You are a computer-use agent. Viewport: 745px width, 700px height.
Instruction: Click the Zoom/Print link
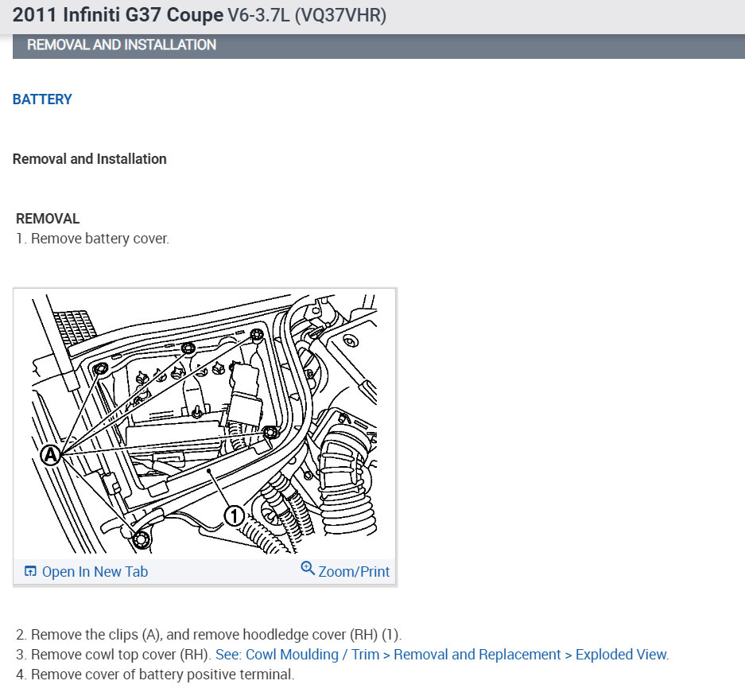pos(354,572)
